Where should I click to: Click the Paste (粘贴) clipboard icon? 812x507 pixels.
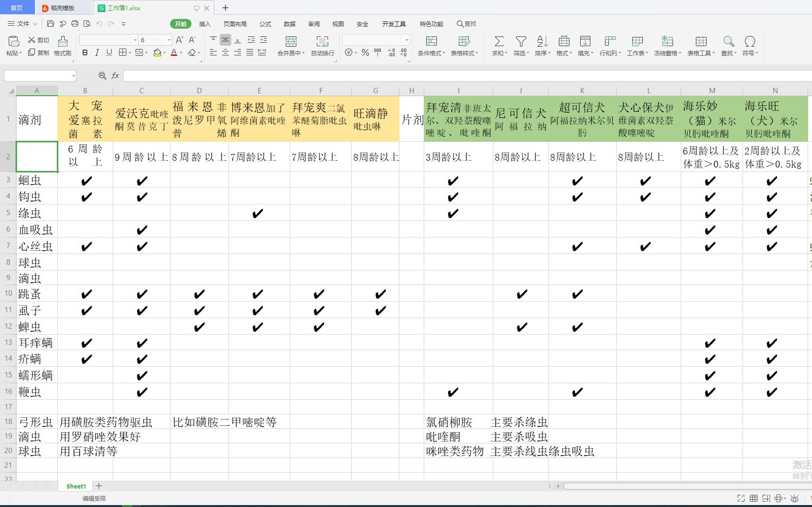[14, 41]
